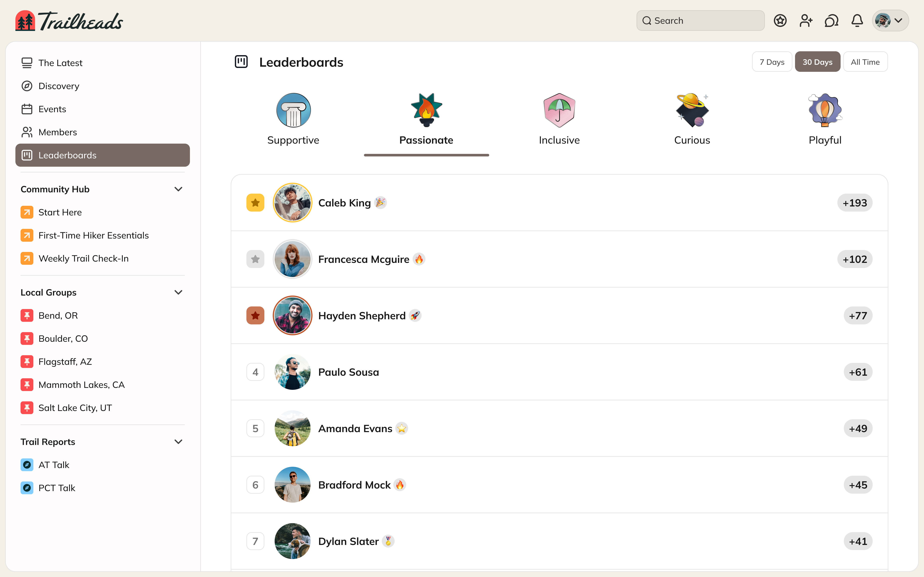Select the Supportive pillar badge icon
Viewport: 924px width, 577px height.
pyautogui.click(x=293, y=110)
